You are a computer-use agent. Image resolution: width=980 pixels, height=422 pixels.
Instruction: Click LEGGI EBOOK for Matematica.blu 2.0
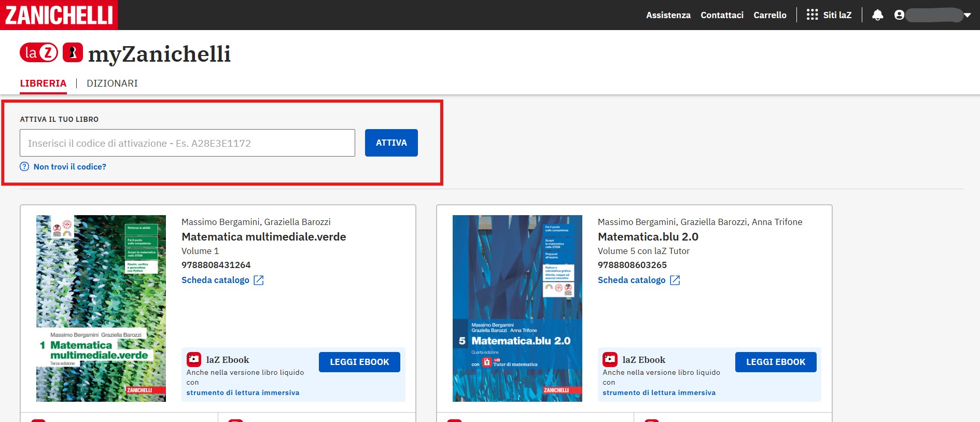point(776,362)
